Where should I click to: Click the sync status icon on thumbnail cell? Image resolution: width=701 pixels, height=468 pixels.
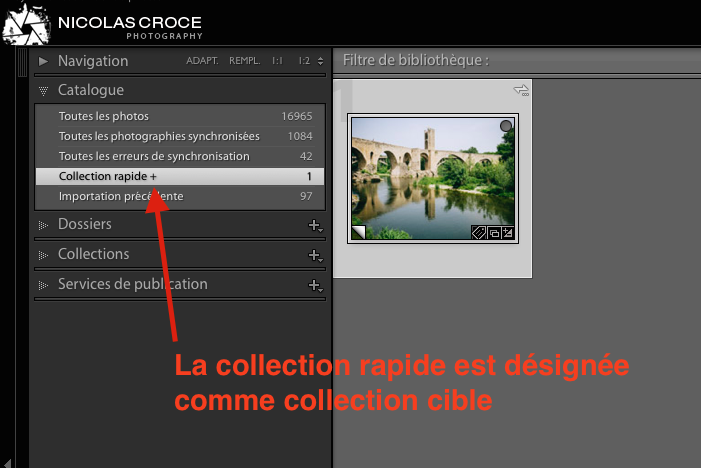click(521, 90)
